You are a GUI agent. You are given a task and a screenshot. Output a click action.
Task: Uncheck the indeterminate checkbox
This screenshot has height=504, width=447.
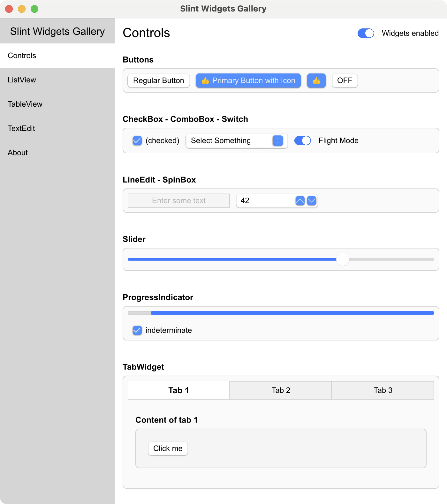(x=137, y=330)
